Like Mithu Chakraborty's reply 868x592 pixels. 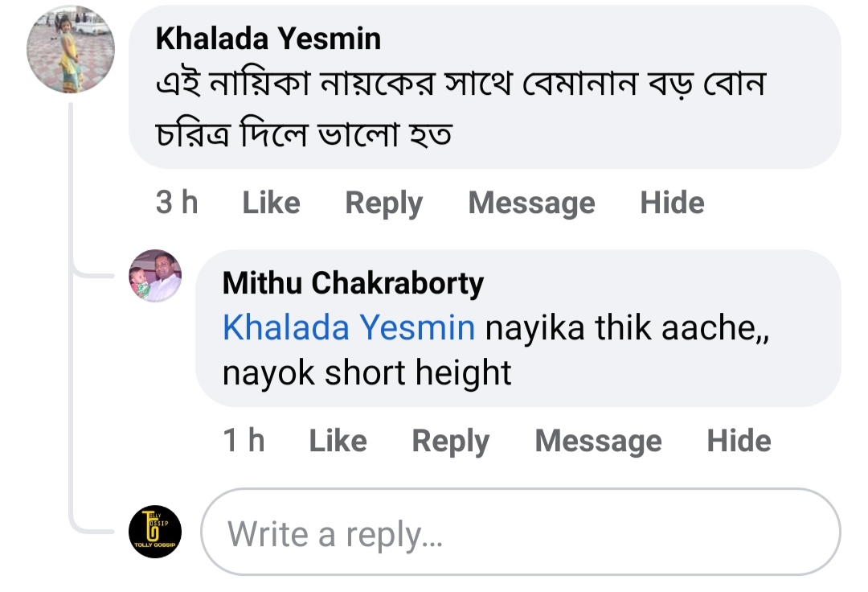tap(338, 441)
